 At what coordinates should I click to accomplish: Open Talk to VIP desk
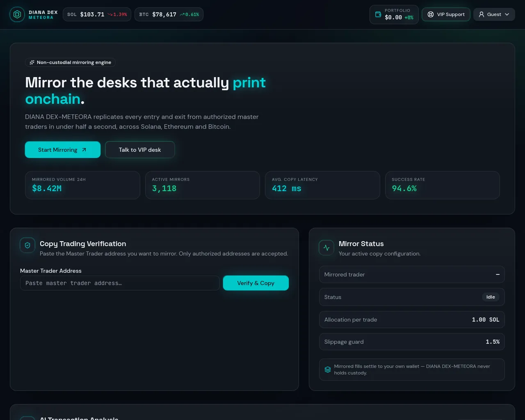point(140,150)
